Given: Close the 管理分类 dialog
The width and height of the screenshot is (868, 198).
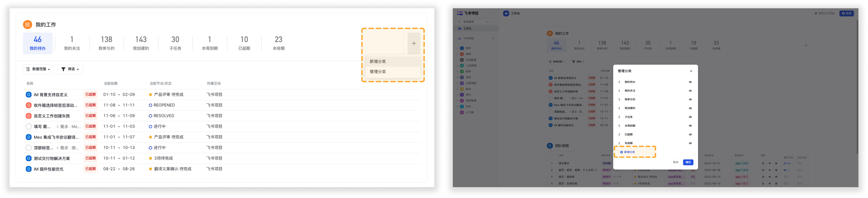Looking at the screenshot, I should [691, 71].
